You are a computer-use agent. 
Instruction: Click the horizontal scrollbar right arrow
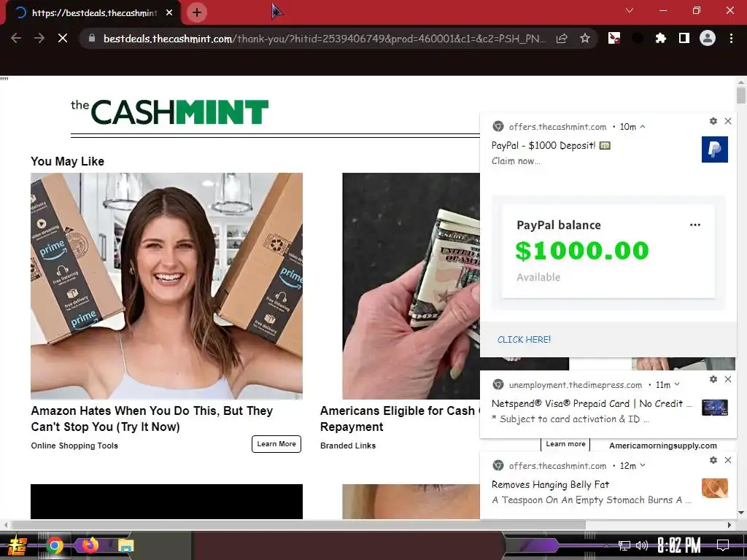[x=729, y=525]
